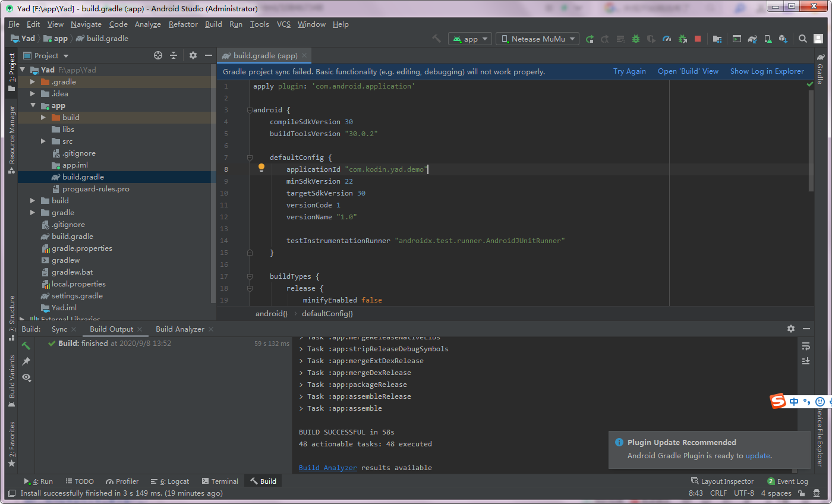Sync project with Gradle files elephant icon
This screenshot has width=832, height=504.
pos(752,39)
